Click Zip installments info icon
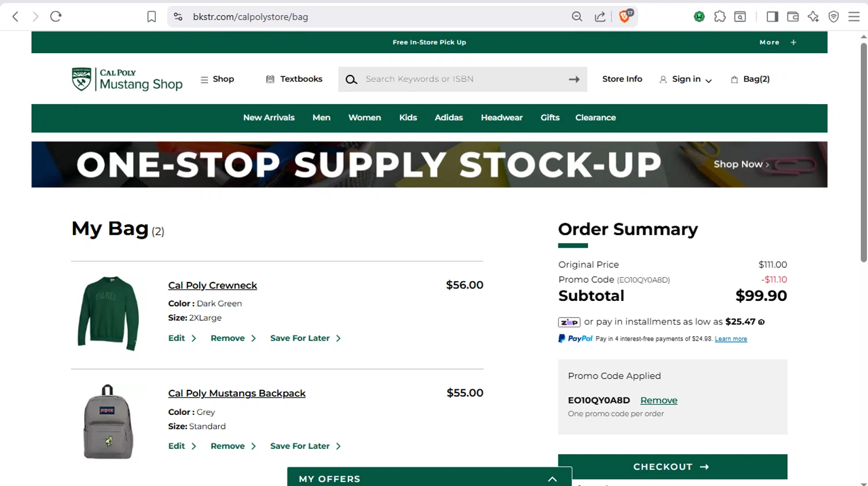 (762, 322)
